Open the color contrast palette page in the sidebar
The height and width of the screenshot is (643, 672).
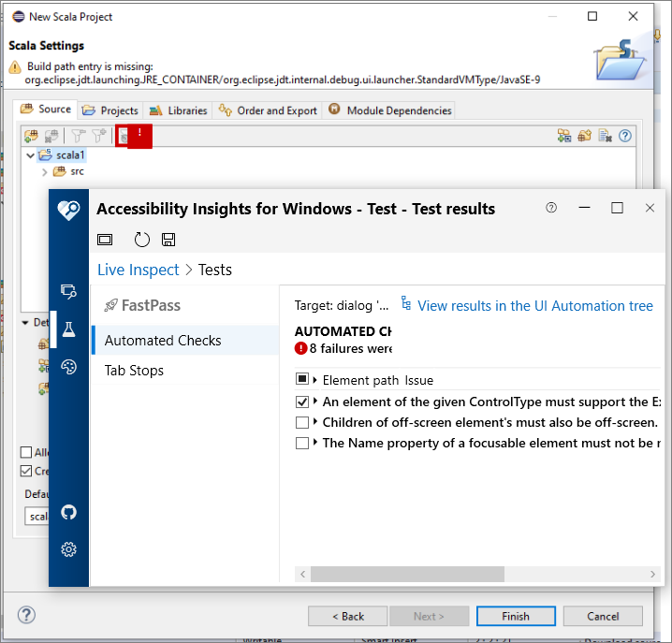point(68,367)
